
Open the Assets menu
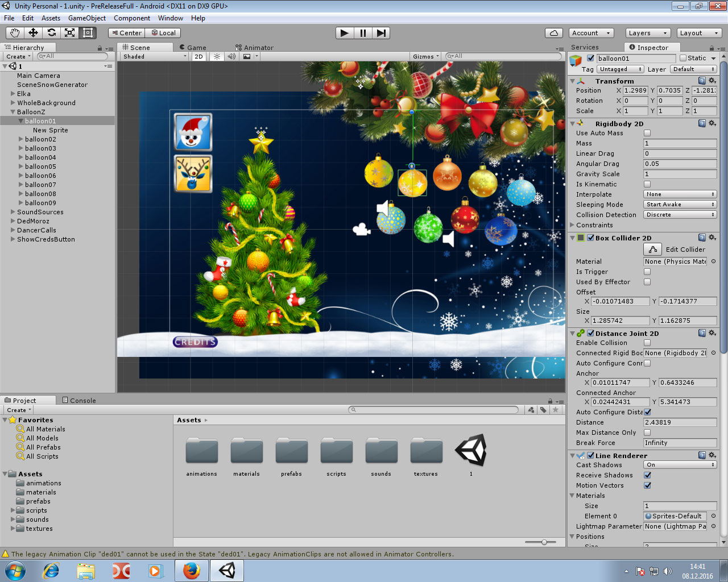(x=51, y=18)
